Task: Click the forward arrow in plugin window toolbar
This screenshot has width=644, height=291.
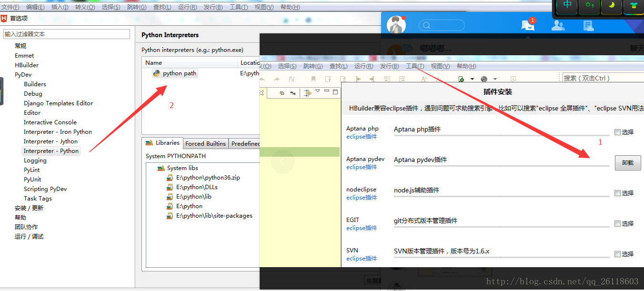Action: 277,79
